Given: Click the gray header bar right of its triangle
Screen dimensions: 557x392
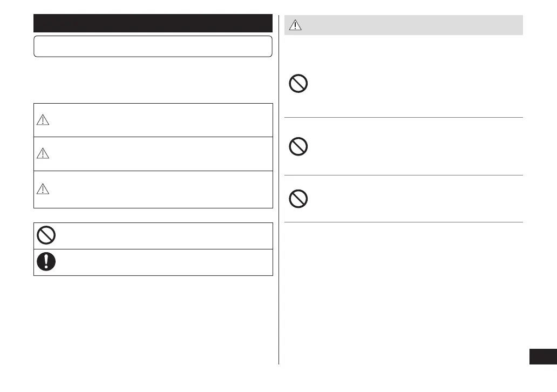Looking at the screenshot, I should pos(410,25).
